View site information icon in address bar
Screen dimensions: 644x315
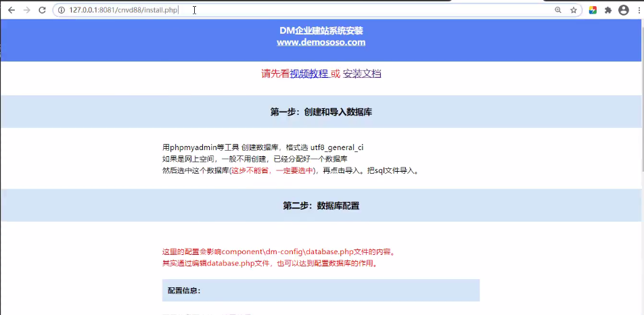(61, 10)
